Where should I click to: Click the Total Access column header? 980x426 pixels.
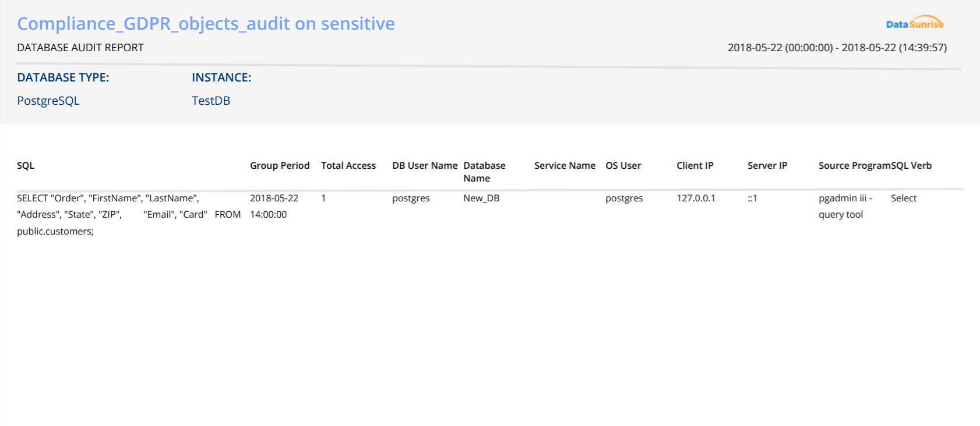(348, 165)
